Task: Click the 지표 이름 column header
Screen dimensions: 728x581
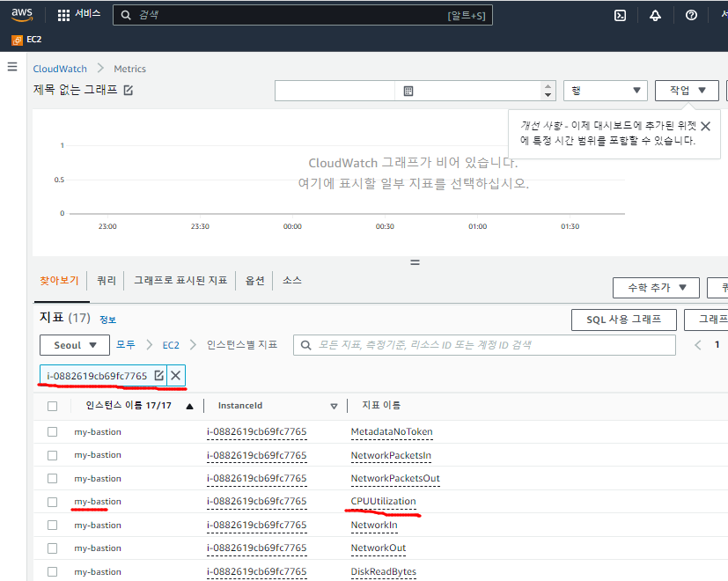Action: click(381, 406)
